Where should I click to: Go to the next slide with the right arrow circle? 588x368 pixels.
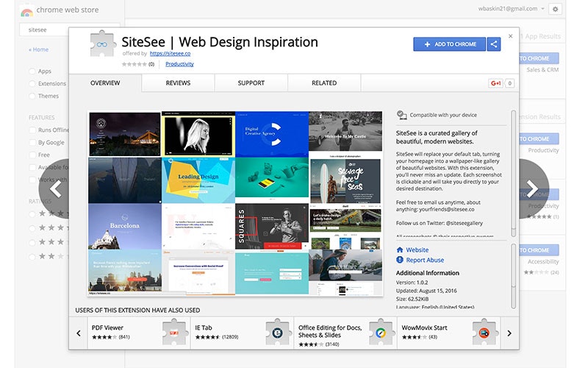coord(534,189)
